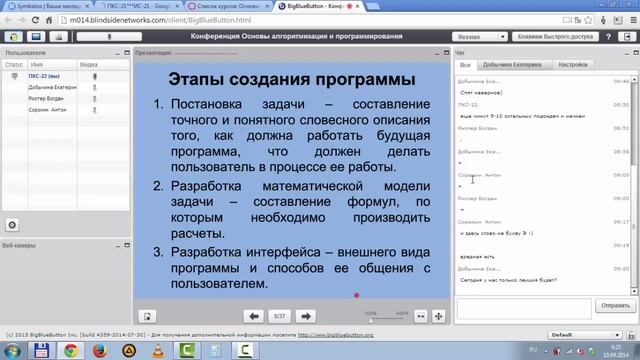Click chat scrollbar up arrow

634,79
